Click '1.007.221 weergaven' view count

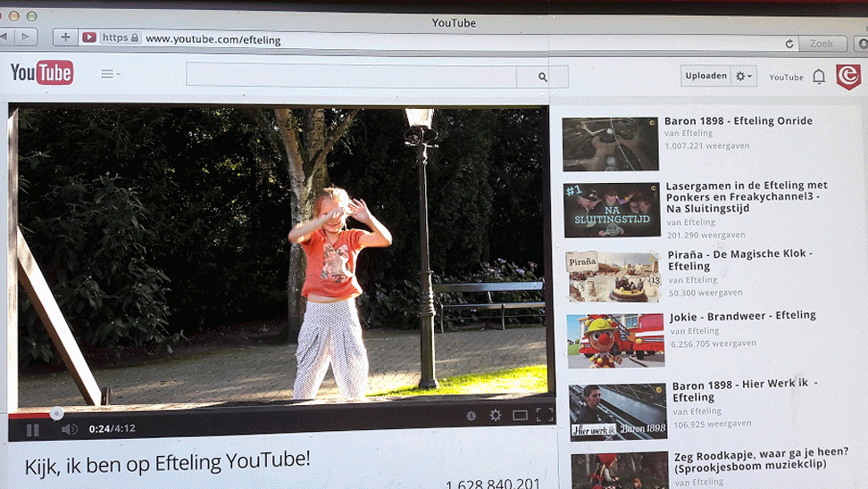coord(707,146)
